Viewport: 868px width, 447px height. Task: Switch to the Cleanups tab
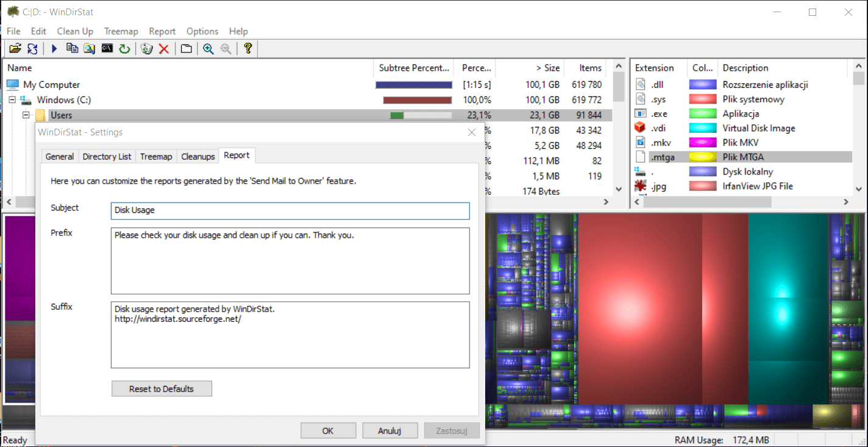[198, 157]
